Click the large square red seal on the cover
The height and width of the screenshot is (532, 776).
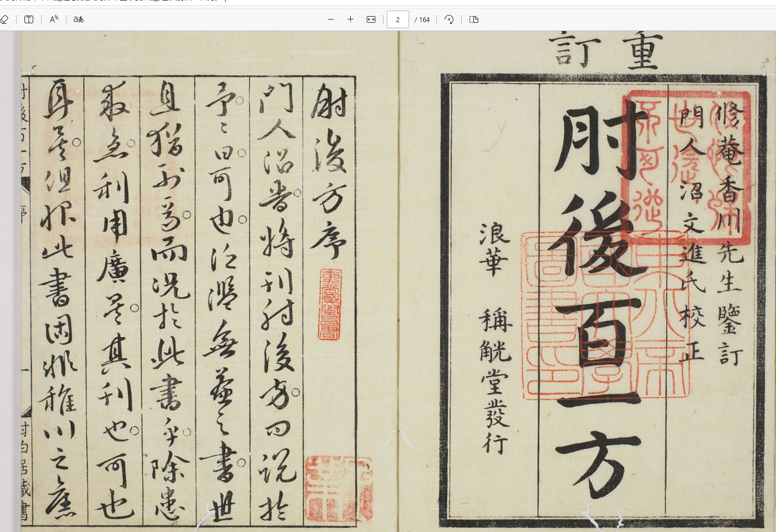(604, 316)
